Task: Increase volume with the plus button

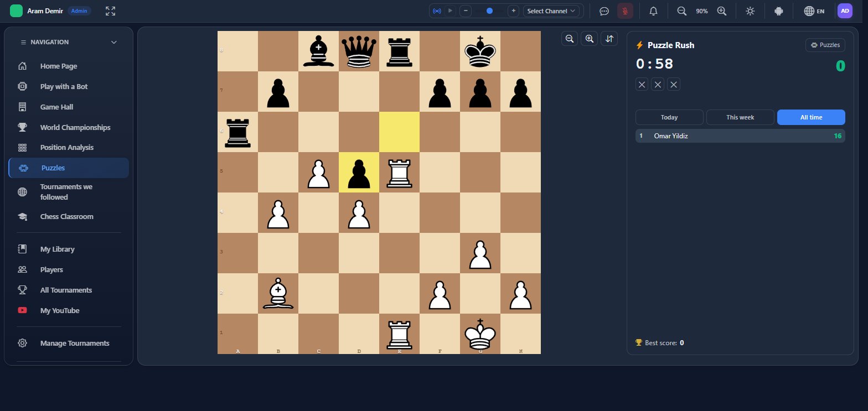Action: [513, 11]
